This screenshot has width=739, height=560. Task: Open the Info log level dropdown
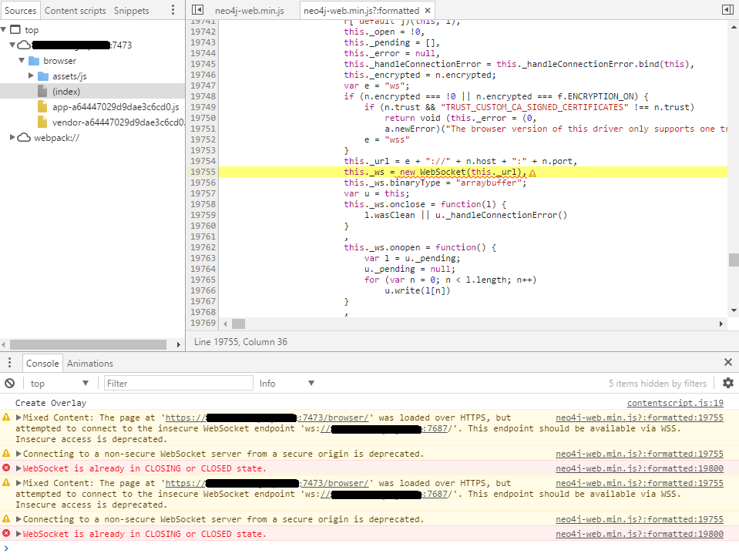[287, 384]
